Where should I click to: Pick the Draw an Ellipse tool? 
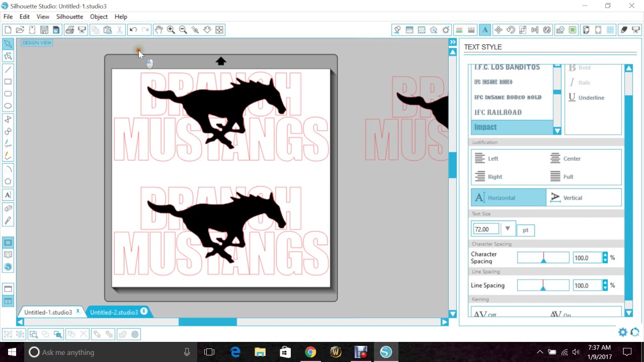pyautogui.click(x=8, y=106)
